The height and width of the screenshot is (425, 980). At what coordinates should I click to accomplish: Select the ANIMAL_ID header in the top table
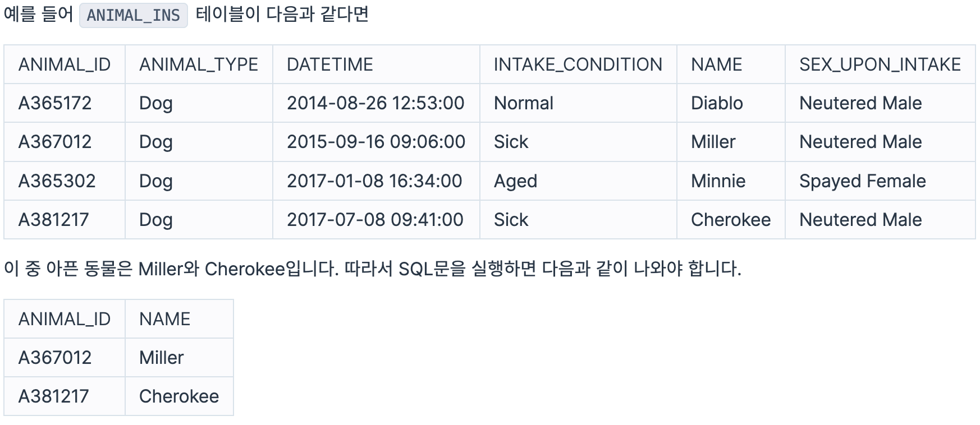coord(65,64)
